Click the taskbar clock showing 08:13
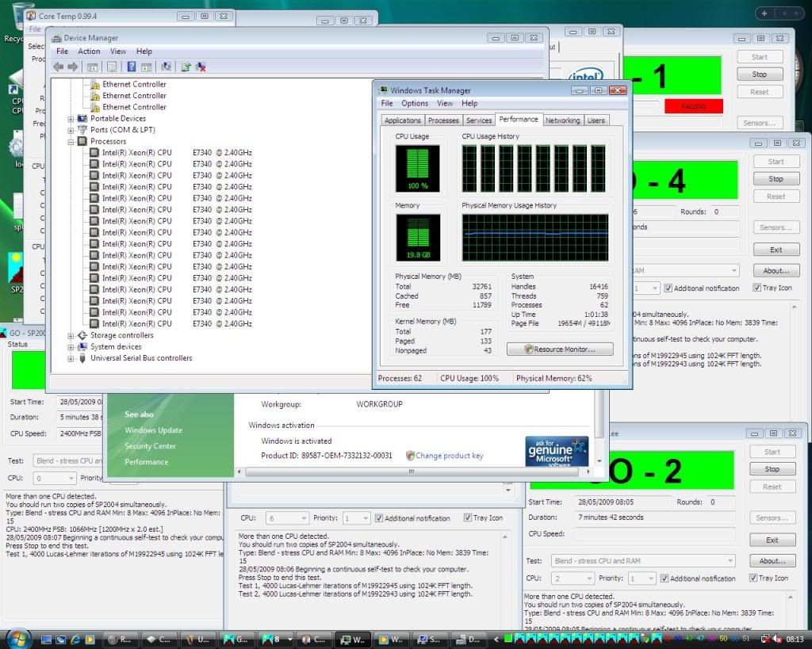The height and width of the screenshot is (649, 812). pyautogui.click(x=795, y=639)
